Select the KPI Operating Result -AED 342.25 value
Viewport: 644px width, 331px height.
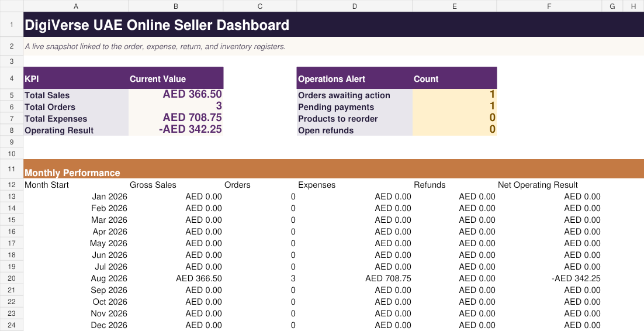176,129
